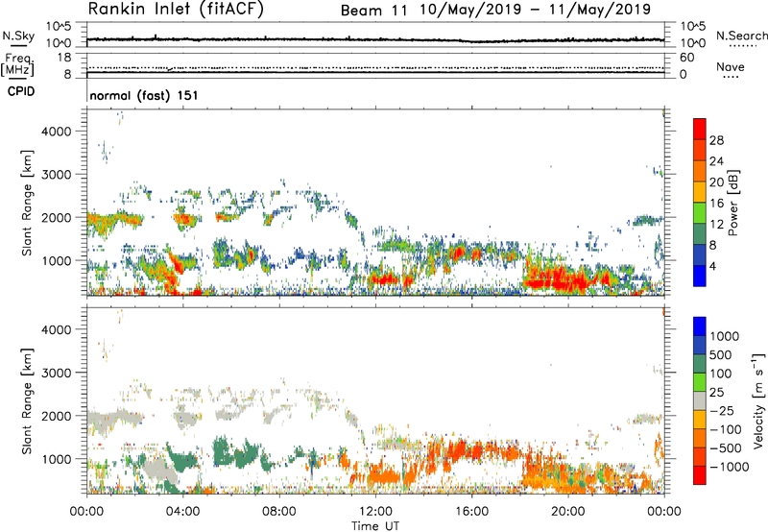Click the blue bottom segment of the power colorbar

click(700, 276)
